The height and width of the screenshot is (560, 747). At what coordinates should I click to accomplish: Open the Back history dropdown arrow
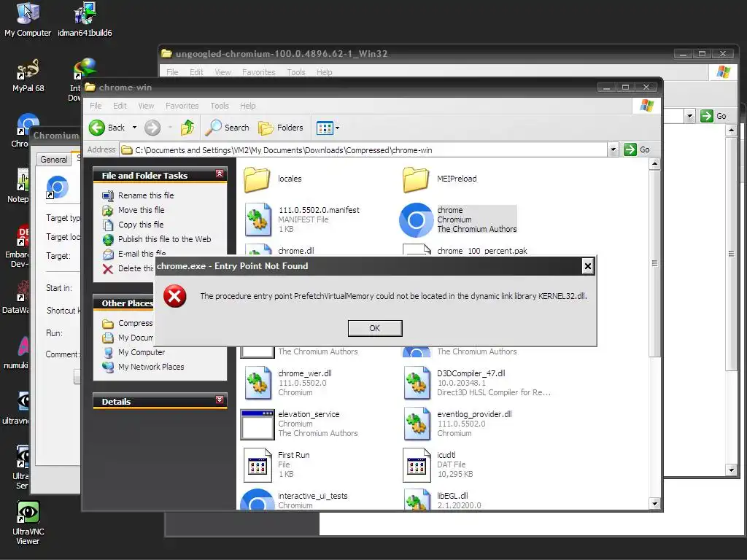(134, 128)
